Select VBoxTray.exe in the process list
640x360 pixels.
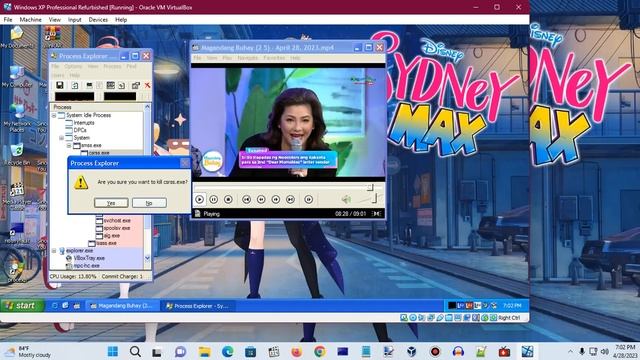point(89,258)
